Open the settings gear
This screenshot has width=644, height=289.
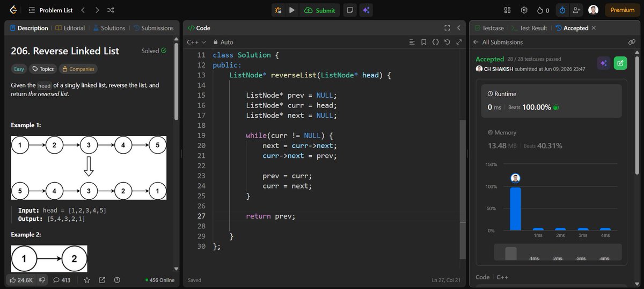[524, 10]
